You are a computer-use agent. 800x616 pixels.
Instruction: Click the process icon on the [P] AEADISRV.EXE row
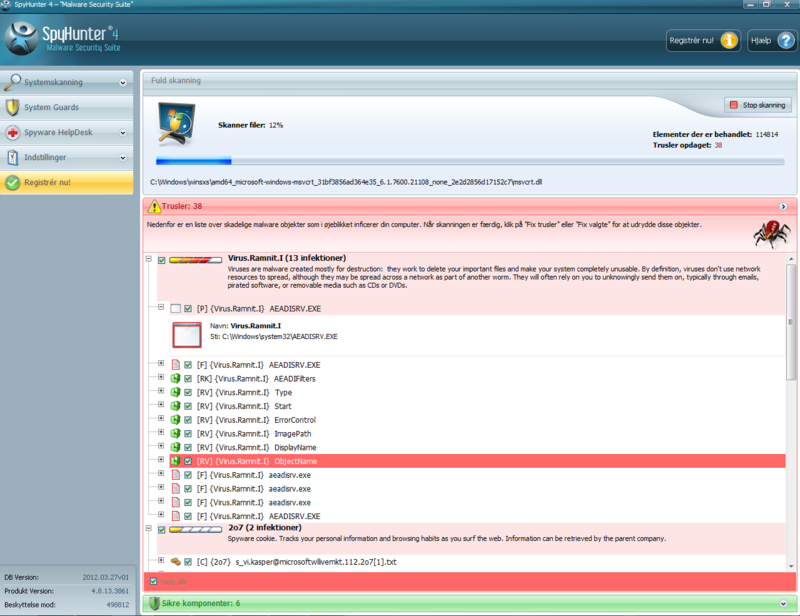(x=176, y=308)
